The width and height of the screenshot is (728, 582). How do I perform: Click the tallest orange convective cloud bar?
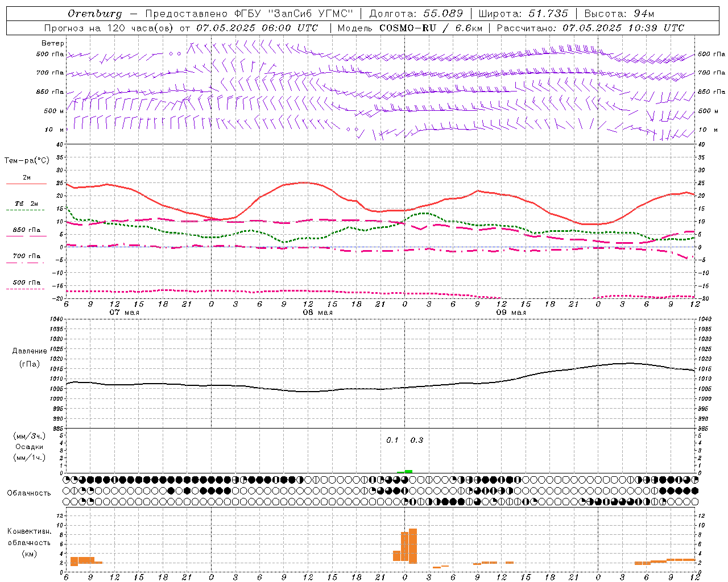[x=413, y=546]
